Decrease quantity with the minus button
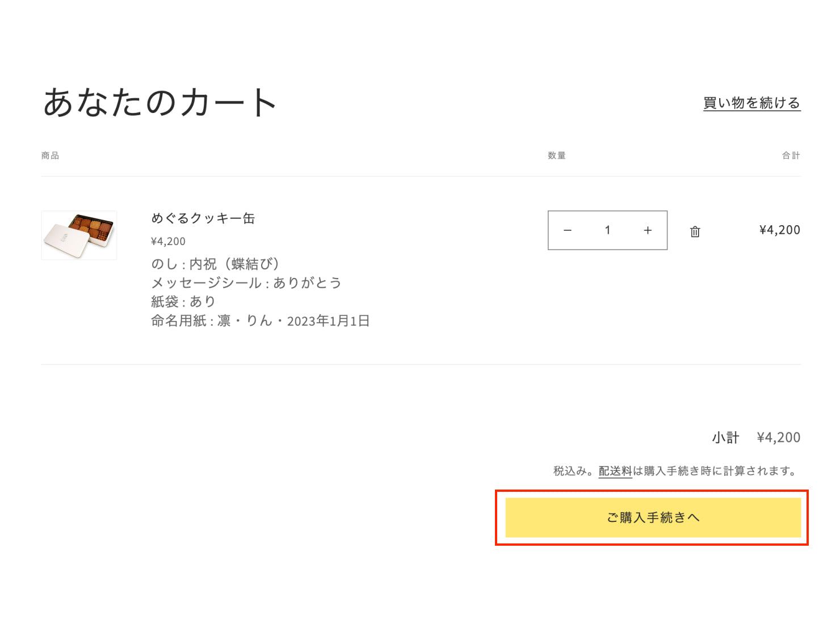The width and height of the screenshot is (840, 624). click(x=568, y=230)
